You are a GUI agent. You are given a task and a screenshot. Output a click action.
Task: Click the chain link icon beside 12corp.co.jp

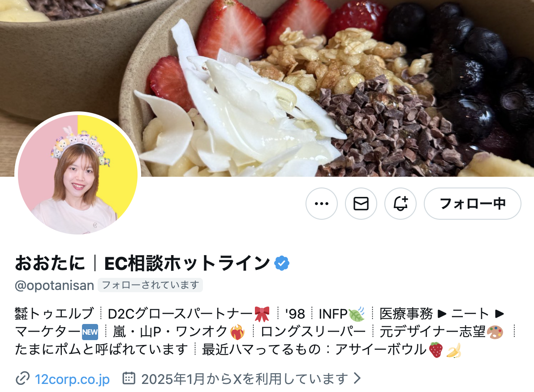tap(22, 379)
